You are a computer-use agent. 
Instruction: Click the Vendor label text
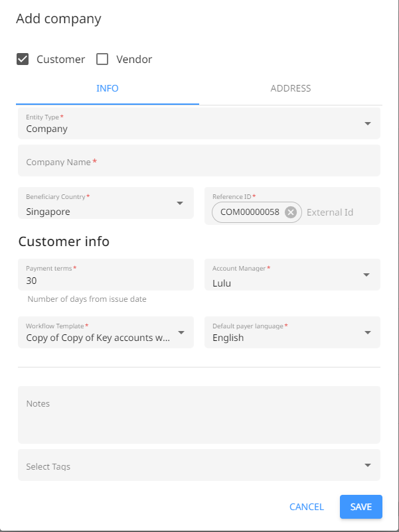(134, 60)
